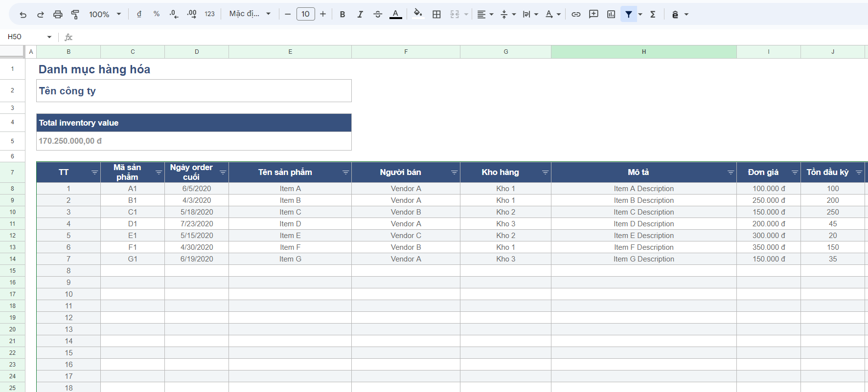The height and width of the screenshot is (392, 868).
Task: Toggle strikethrough formatting
Action: click(378, 14)
